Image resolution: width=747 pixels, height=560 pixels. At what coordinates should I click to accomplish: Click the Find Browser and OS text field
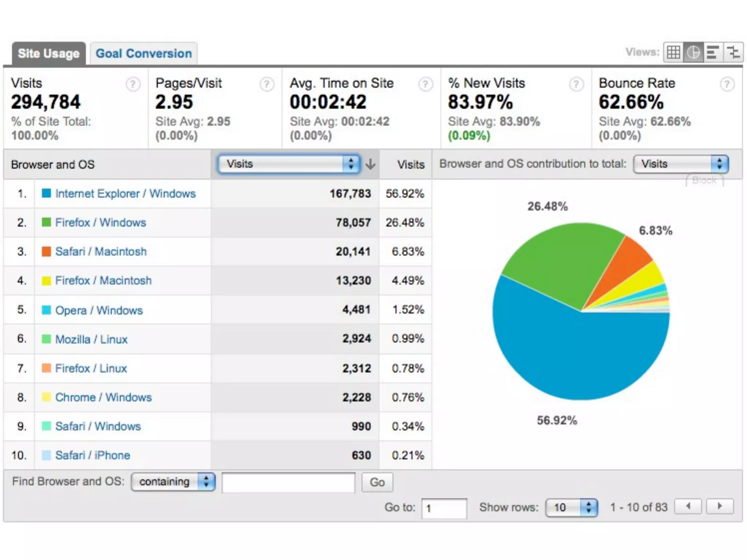coord(288,482)
